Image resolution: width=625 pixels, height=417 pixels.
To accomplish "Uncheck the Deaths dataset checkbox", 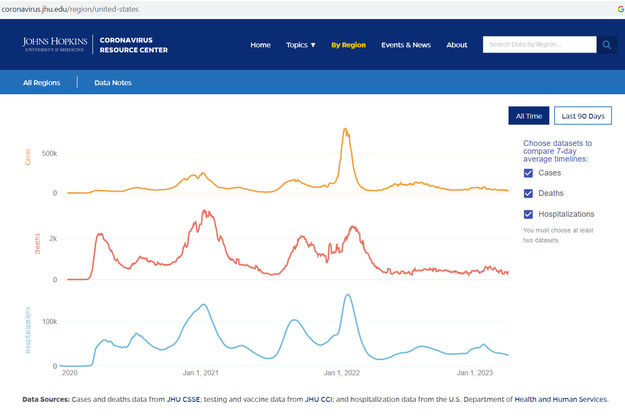I will click(528, 193).
